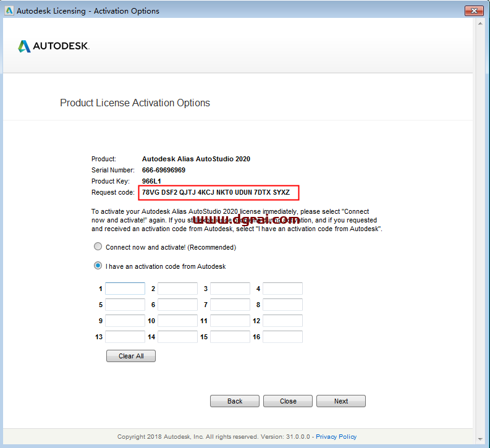Proceed with the Next button

(x=341, y=401)
